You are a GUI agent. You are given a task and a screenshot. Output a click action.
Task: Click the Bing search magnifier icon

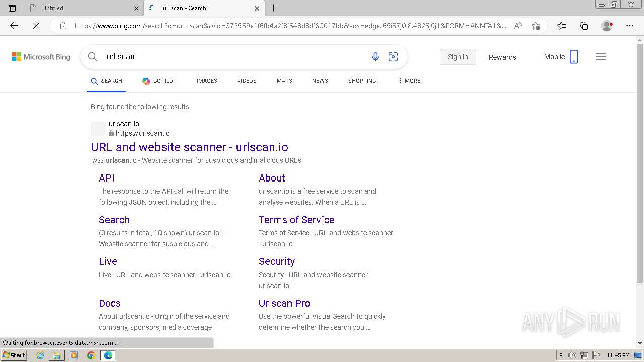coord(93,57)
